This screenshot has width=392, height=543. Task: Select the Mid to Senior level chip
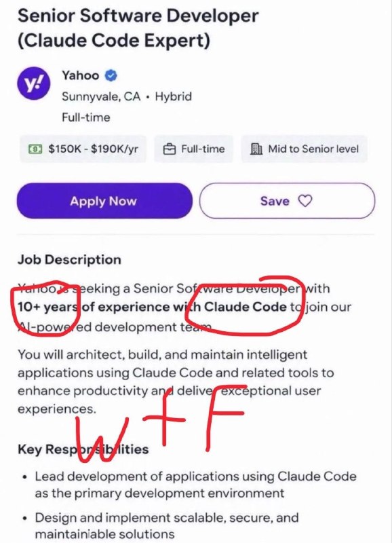[304, 149]
